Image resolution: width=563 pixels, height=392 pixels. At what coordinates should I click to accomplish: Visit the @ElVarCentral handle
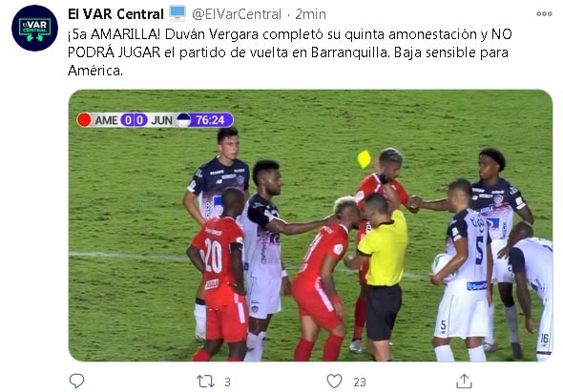click(237, 14)
